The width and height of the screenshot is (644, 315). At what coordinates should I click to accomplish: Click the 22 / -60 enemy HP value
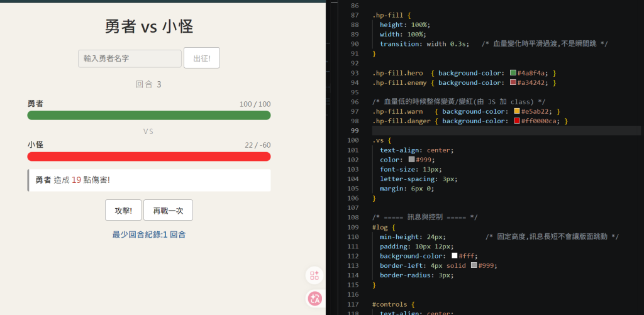tap(257, 145)
